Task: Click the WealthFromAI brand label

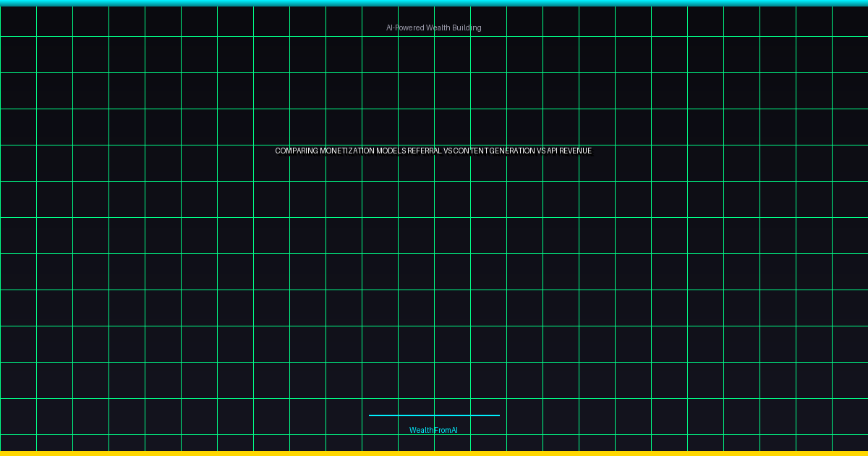Action: pyautogui.click(x=433, y=430)
